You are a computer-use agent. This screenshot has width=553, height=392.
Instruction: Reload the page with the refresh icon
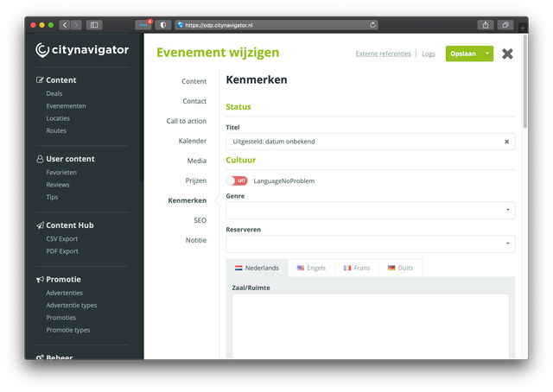pyautogui.click(x=372, y=25)
